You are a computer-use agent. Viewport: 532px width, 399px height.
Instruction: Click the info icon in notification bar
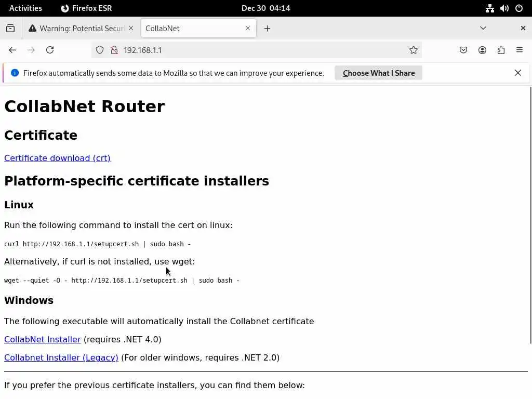15,73
